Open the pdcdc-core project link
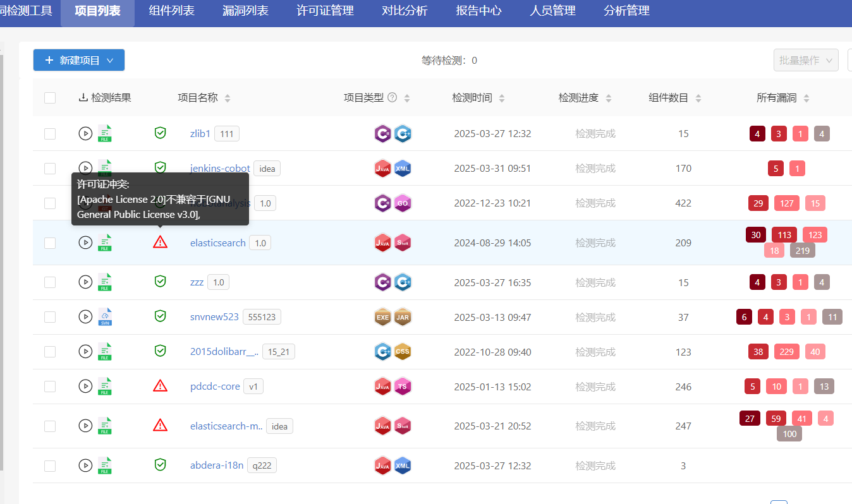Screen dimensions: 852x504 215,386
